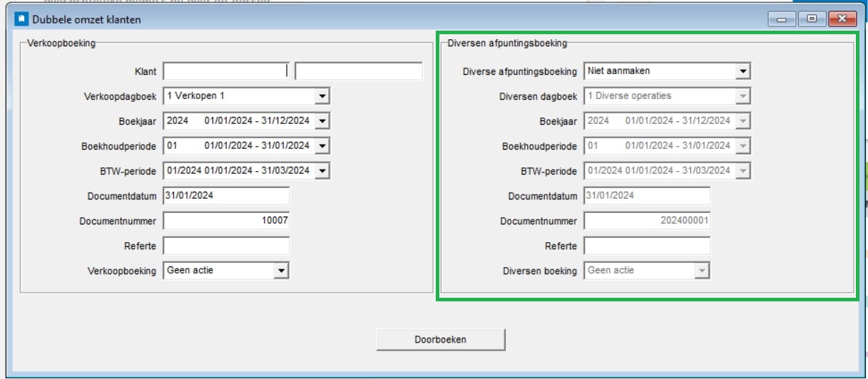868x379 pixels.
Task: Click Verkoopboeking Documentdatum field 31/01/2024
Action: tap(226, 196)
